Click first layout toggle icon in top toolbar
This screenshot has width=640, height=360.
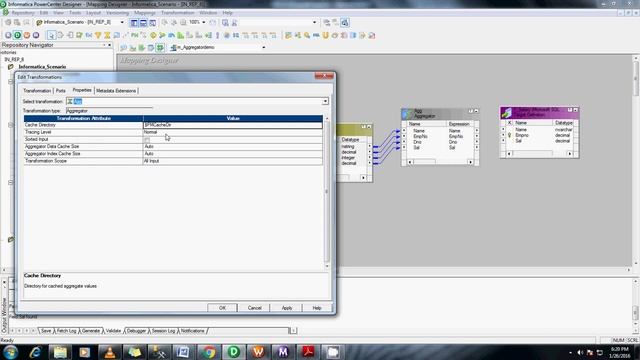(x=134, y=23)
